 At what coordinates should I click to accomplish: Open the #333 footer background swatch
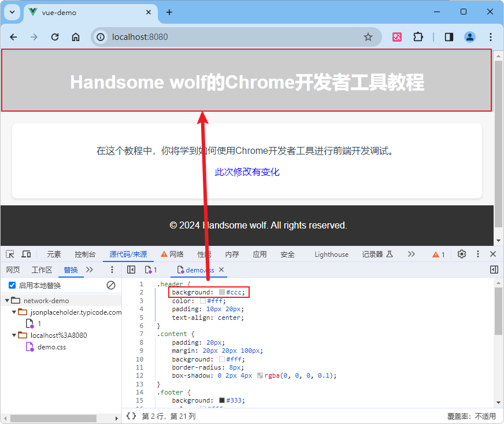(222, 400)
